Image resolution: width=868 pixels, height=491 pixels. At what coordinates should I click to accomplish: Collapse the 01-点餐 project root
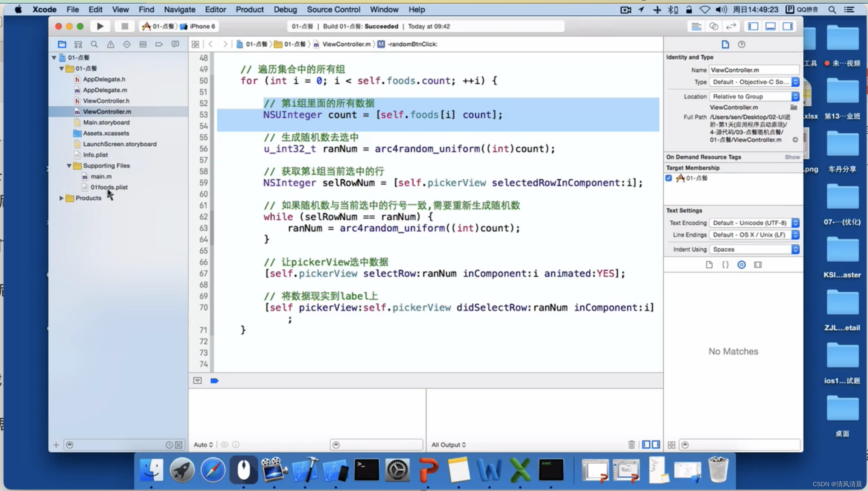click(54, 58)
